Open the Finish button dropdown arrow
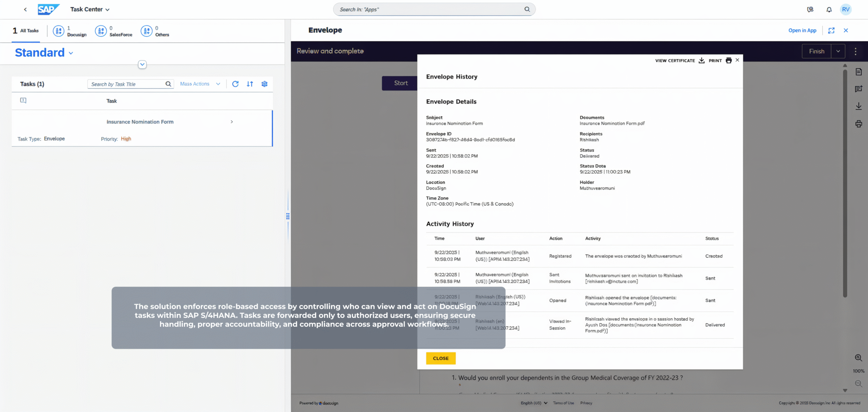The height and width of the screenshot is (412, 868). pyautogui.click(x=838, y=51)
